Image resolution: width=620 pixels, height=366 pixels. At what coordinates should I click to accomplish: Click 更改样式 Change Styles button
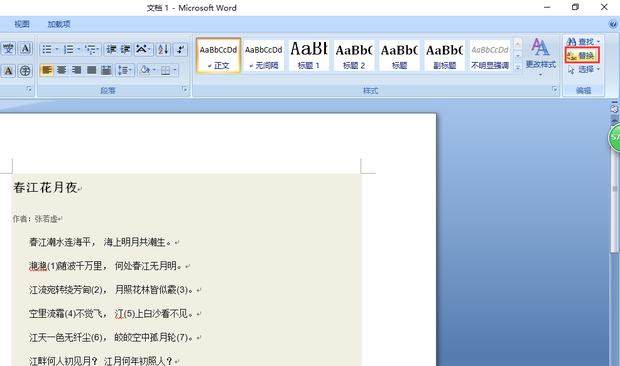tap(541, 57)
